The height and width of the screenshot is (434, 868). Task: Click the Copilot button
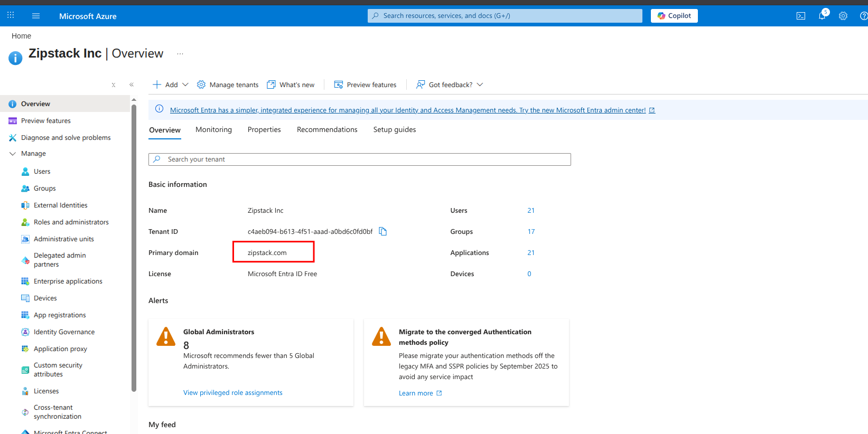[674, 16]
